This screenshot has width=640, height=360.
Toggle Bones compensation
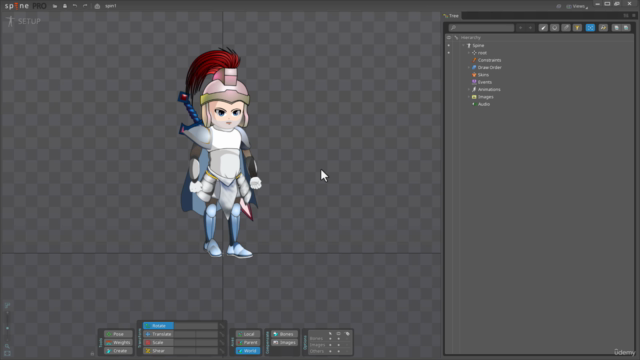pyautogui.click(x=284, y=334)
